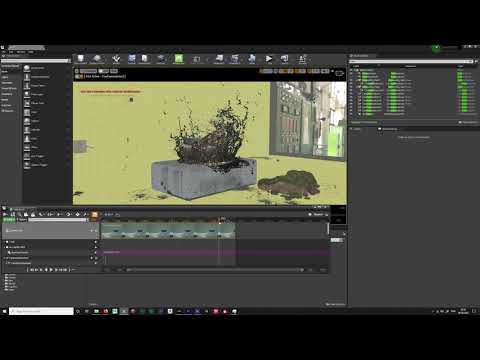This screenshot has width=480, height=360.
Task: Open the viewport options dropdown arrow
Action: pyautogui.click(x=77, y=71)
